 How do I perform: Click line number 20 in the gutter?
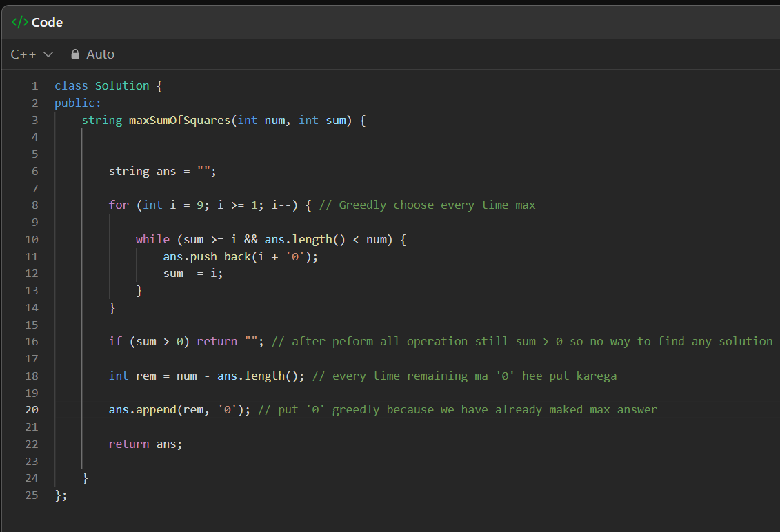pyautogui.click(x=31, y=410)
